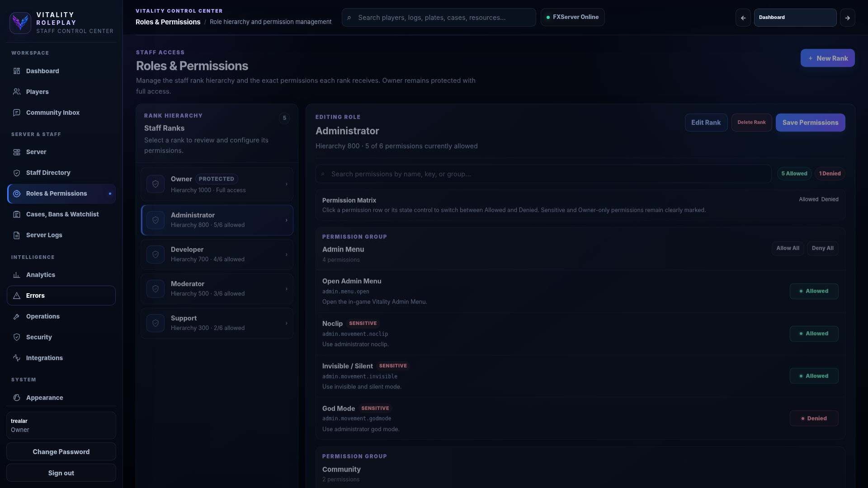868x488 pixels.
Task: Open the Owner rank row chevron
Action: 286,184
